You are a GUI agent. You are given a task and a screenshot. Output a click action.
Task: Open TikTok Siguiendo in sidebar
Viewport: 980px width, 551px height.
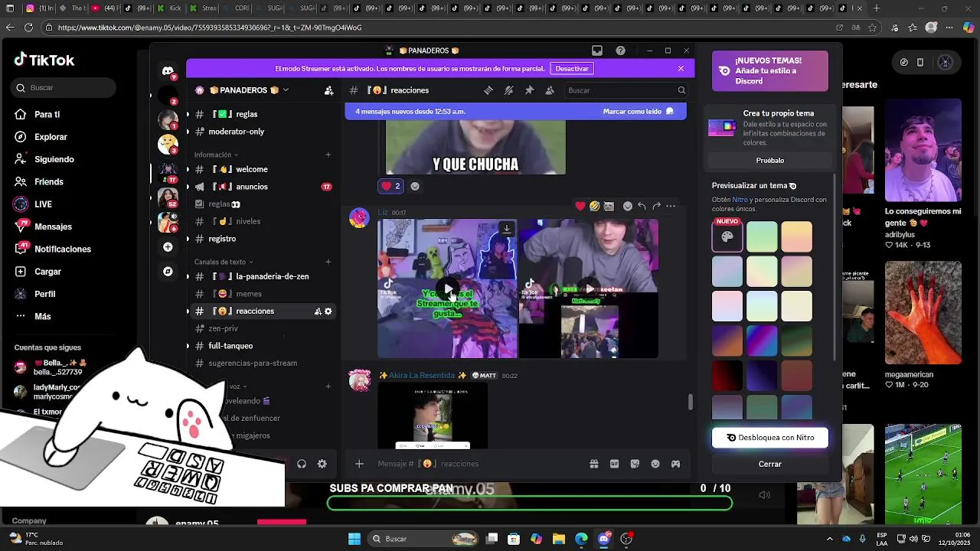54,159
